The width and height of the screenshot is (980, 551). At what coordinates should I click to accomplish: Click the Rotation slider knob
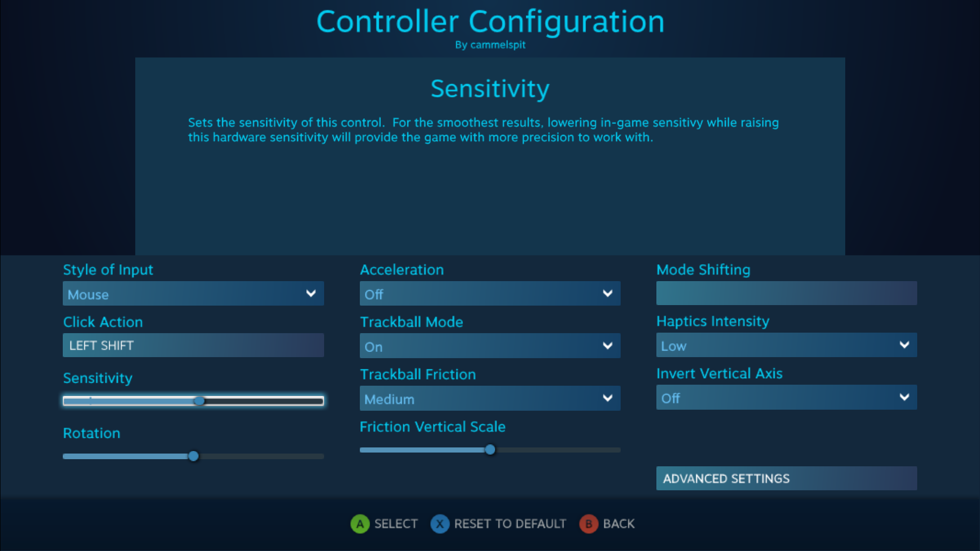[x=193, y=456]
